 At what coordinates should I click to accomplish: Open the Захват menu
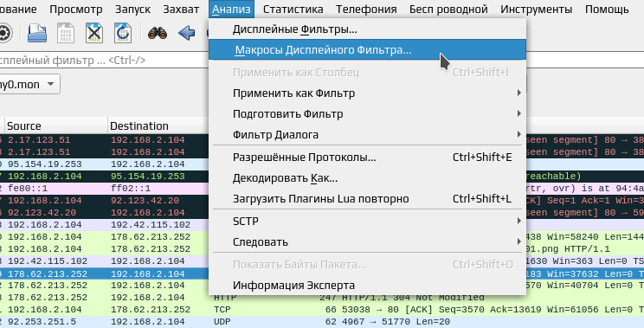coord(181,9)
